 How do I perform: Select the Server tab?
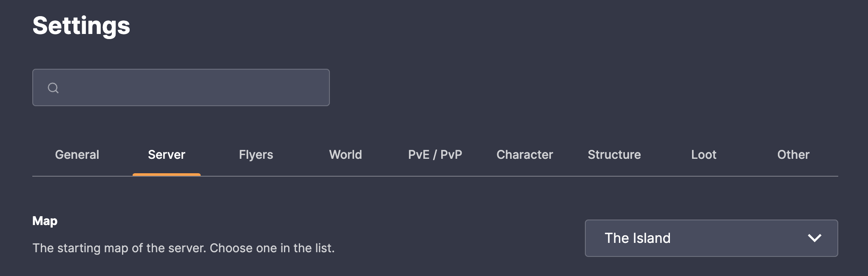tap(167, 155)
